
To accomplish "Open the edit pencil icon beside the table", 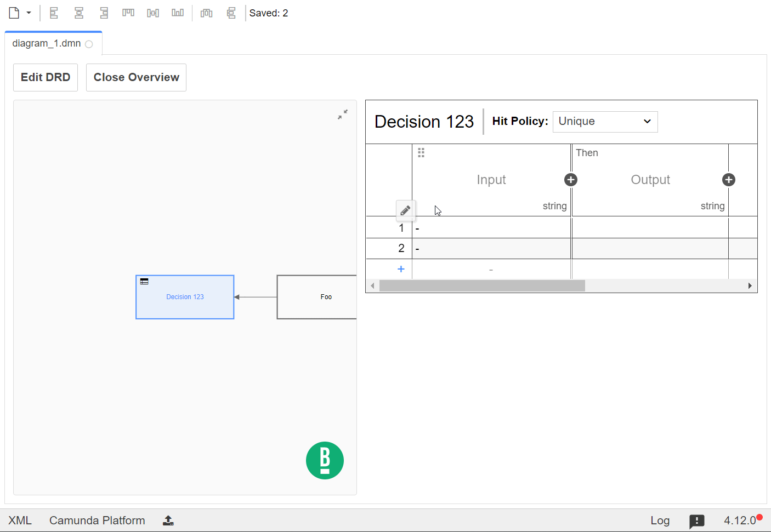I will tap(406, 210).
